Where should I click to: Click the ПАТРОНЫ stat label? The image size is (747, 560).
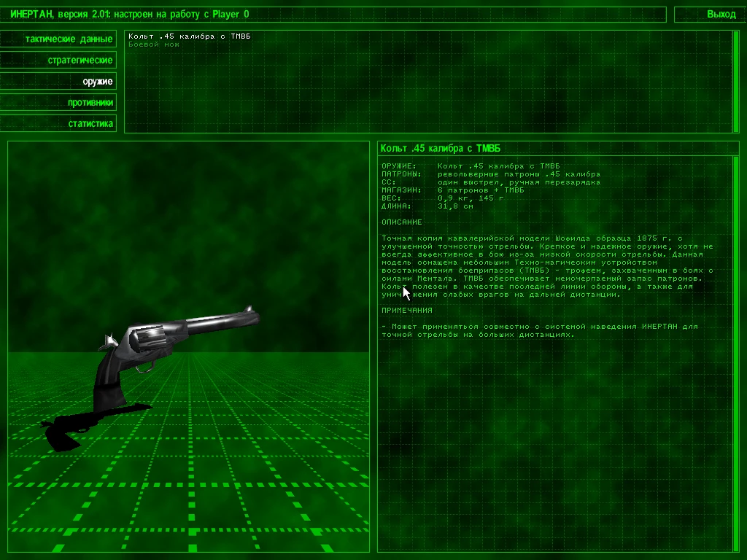[400, 174]
